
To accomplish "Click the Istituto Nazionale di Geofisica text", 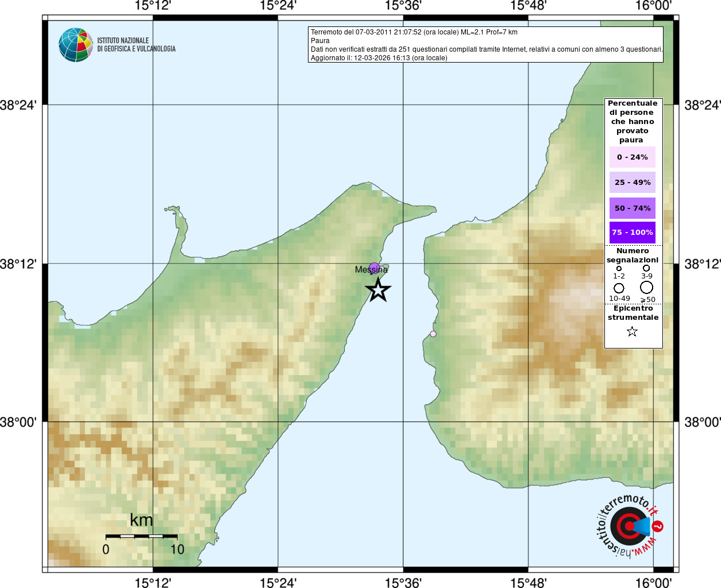I will (136, 45).
